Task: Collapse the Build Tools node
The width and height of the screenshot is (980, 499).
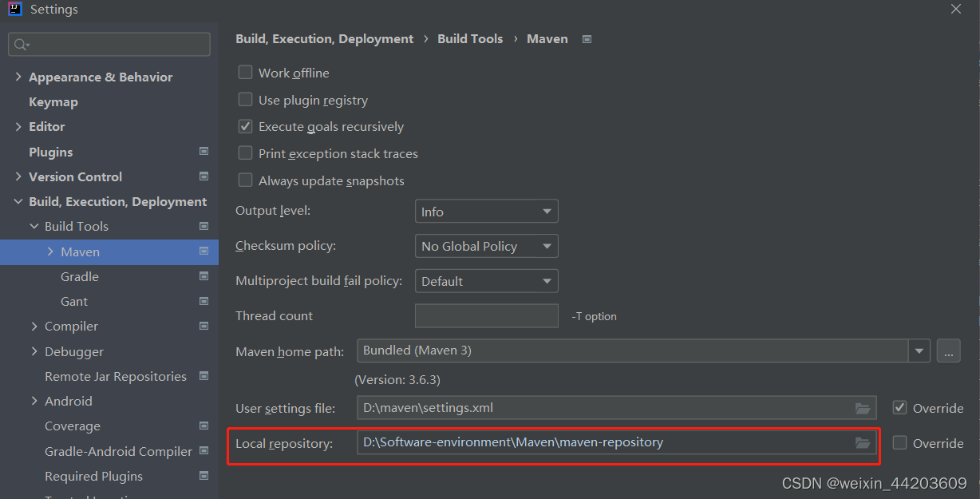Action: [34, 226]
